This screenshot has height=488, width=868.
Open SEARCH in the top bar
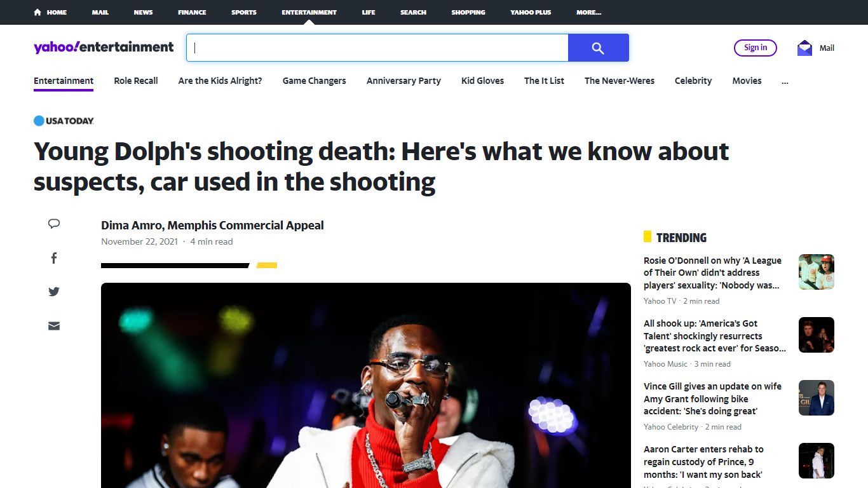tap(413, 12)
